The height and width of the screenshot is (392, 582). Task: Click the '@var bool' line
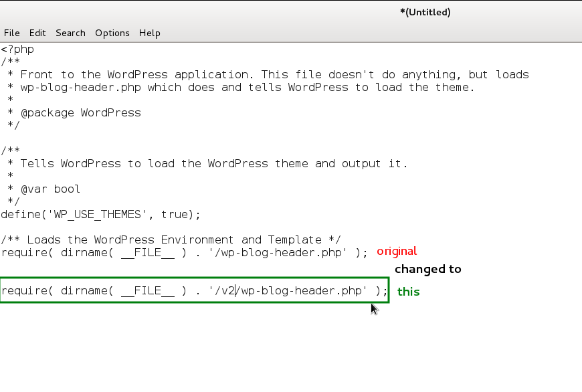[44, 189]
